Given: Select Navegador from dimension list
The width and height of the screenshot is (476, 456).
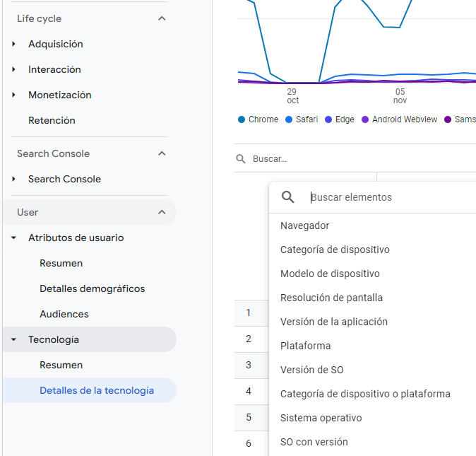Looking at the screenshot, I should [x=304, y=226].
